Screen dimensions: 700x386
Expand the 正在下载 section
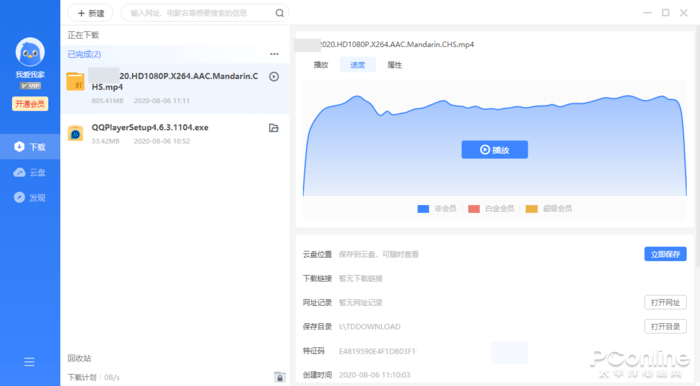(x=83, y=35)
